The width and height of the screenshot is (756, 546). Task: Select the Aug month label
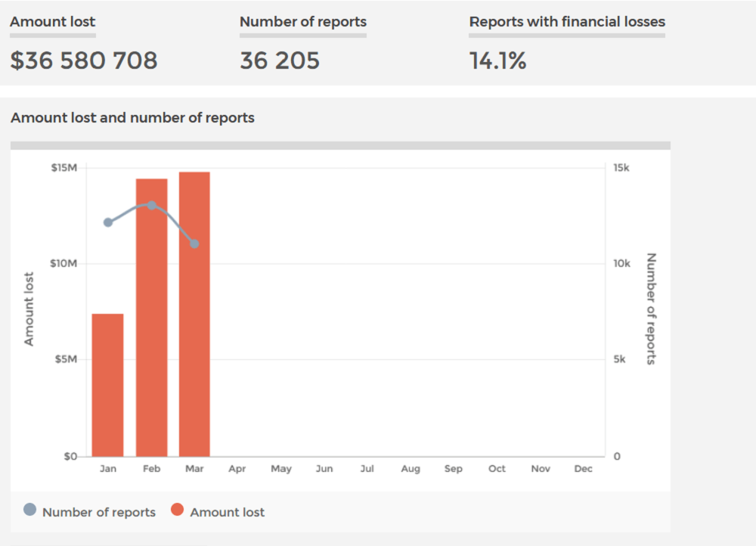(x=411, y=469)
